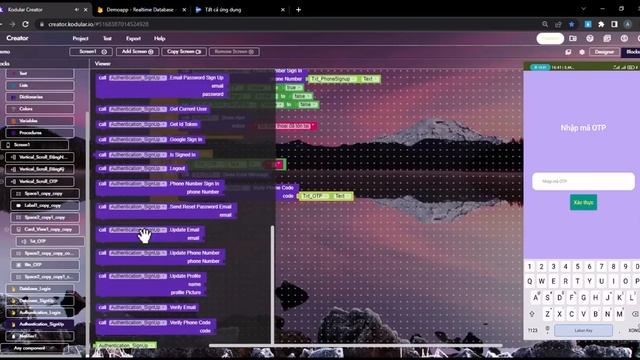The image size is (640, 360).
Task: Click the Add Screen button
Action: tap(138, 52)
